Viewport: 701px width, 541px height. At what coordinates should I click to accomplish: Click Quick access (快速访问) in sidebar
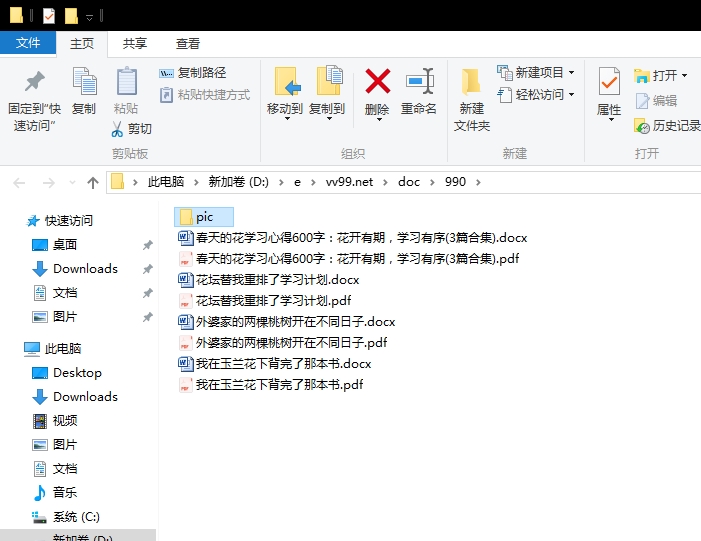pos(59,220)
